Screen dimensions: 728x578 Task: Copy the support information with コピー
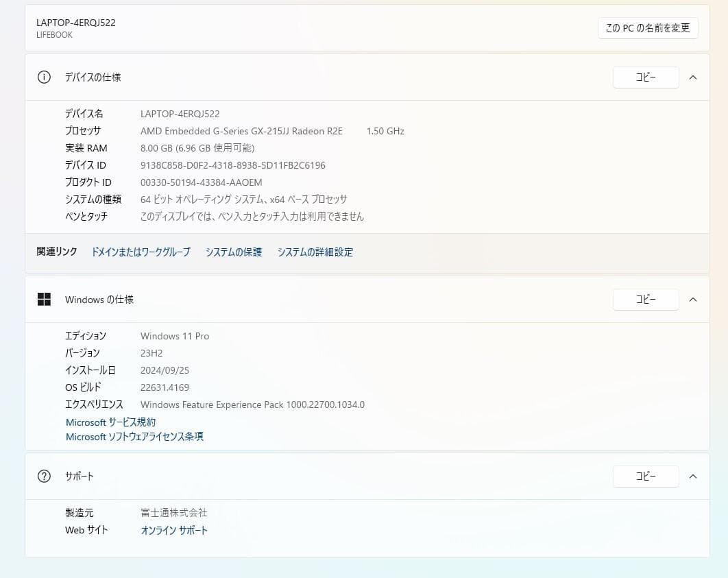(x=645, y=476)
